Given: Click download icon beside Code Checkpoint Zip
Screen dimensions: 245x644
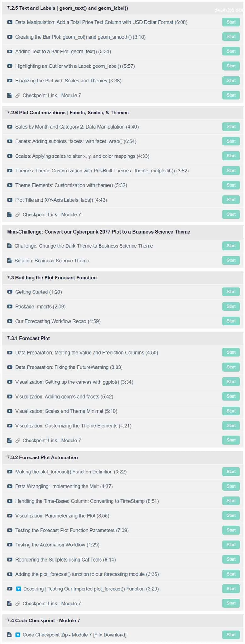Looking at the screenshot, I should 18,635.
